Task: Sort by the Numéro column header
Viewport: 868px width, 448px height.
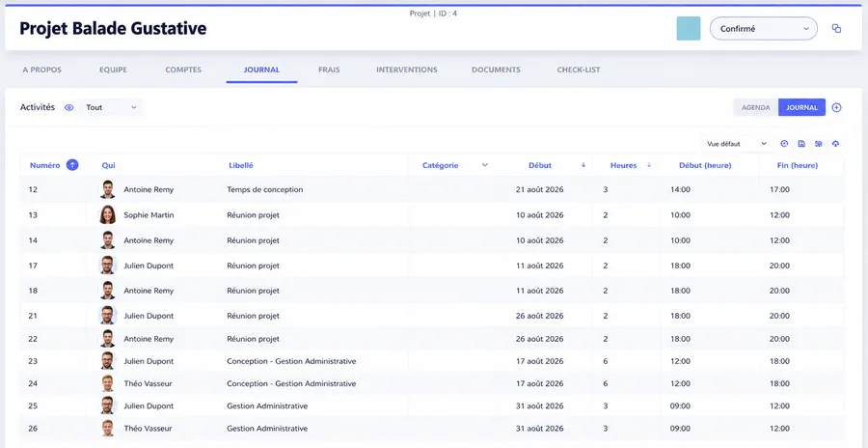Action: [44, 165]
